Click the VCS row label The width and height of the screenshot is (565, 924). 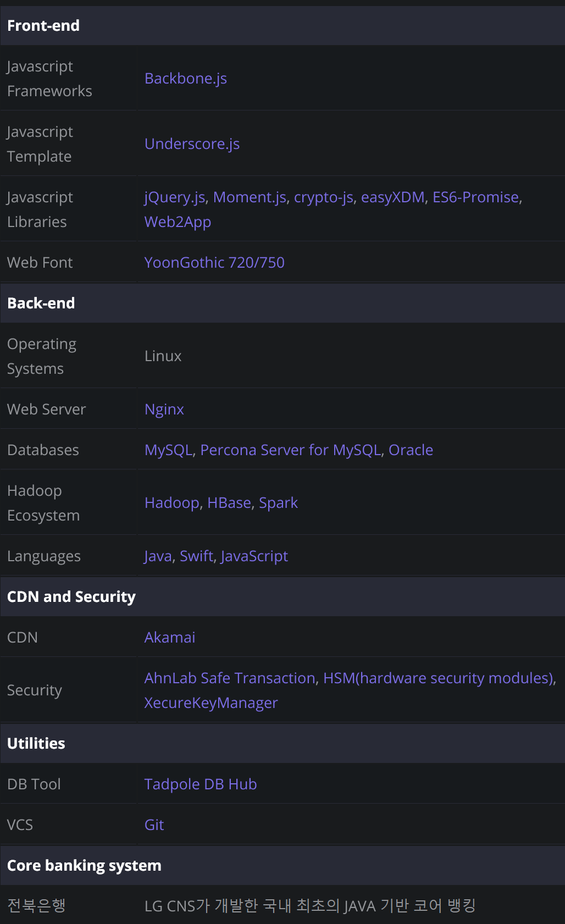20,825
